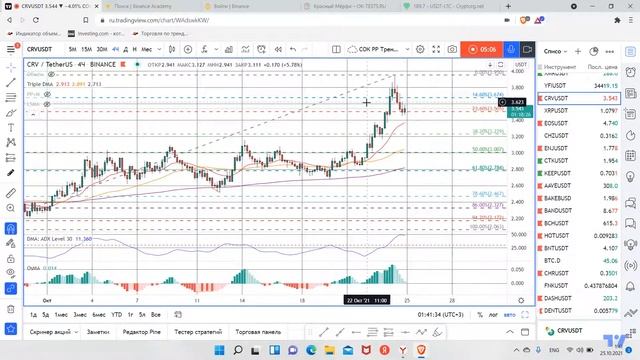Select the crosshair cursor tool
640x360 pixels.
pos(11,67)
